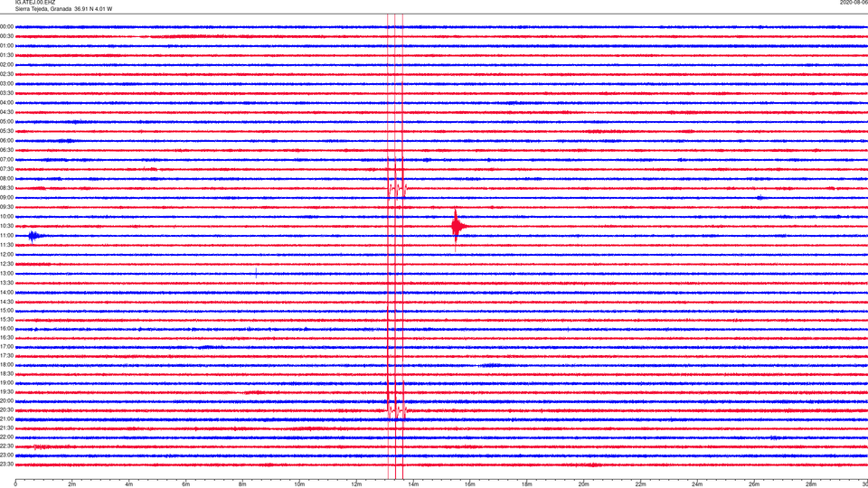Select the 13:00 time label
This screenshot has width=868, height=488.
pos(6,273)
